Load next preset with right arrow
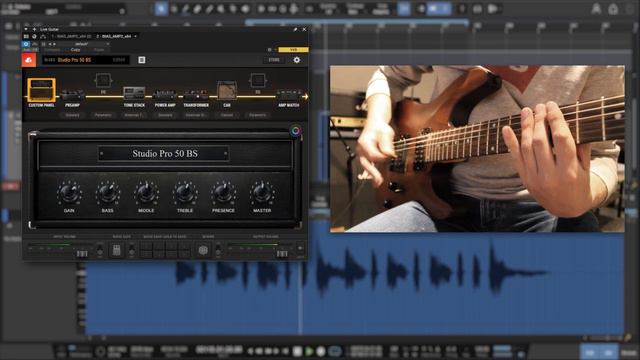The image size is (640, 360). tap(54, 44)
